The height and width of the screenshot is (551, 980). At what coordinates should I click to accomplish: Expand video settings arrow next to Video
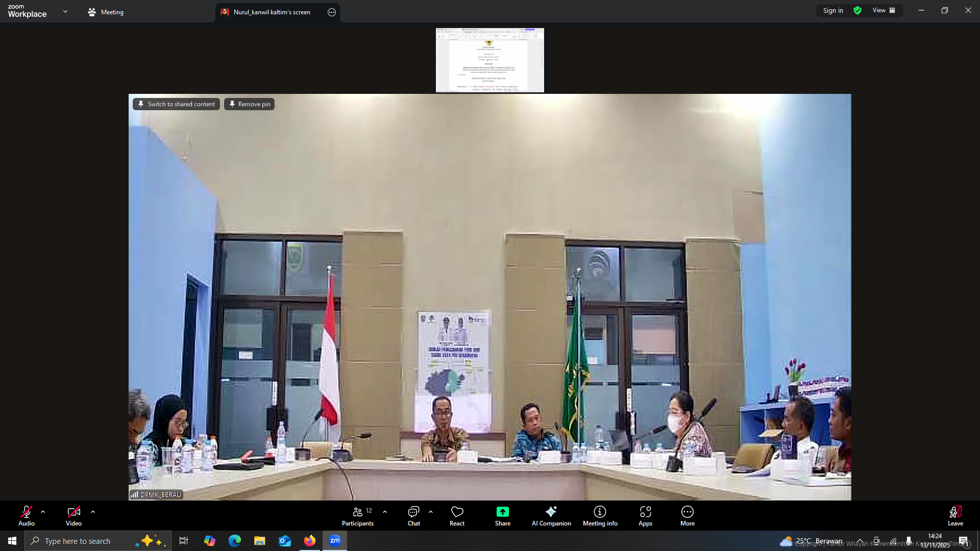pyautogui.click(x=93, y=512)
